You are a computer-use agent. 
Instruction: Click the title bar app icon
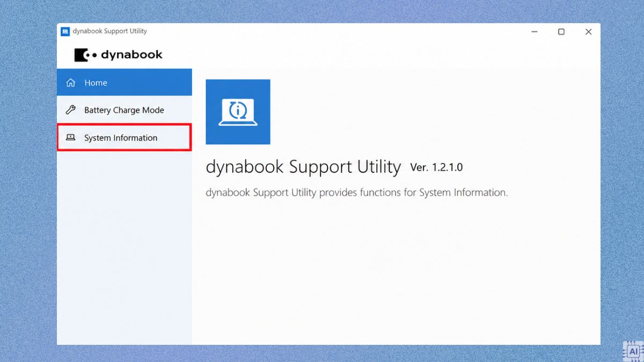pos(65,32)
